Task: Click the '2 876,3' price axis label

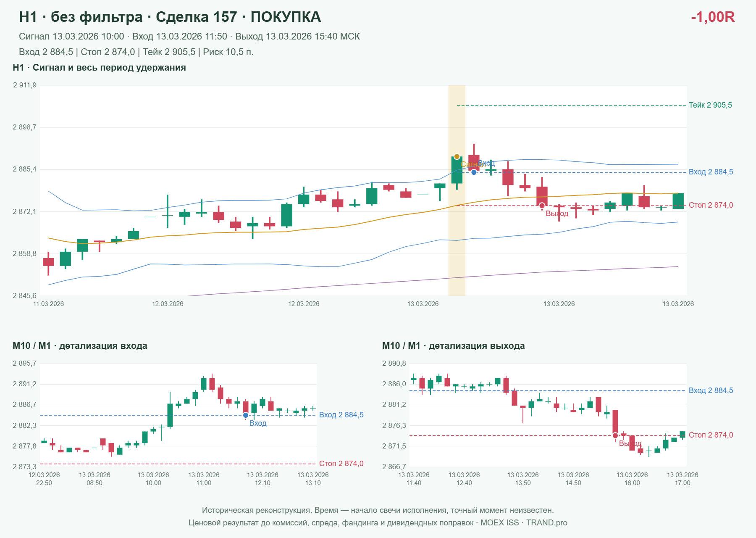Action: (394, 426)
